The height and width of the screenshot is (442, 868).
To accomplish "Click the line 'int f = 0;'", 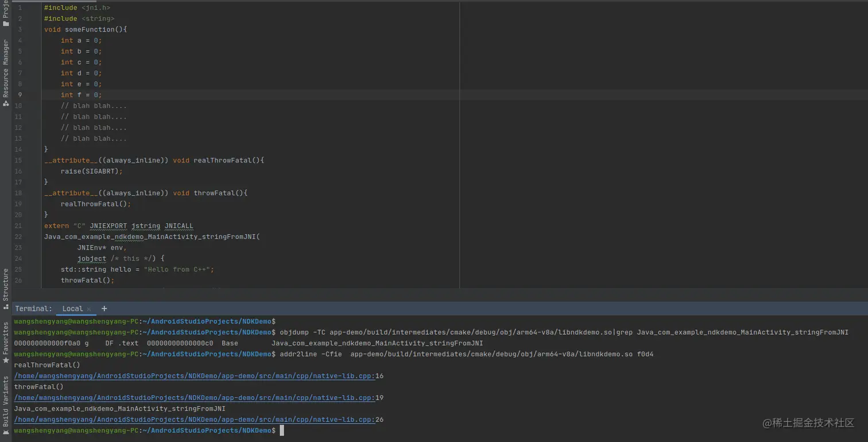I will tap(81, 95).
